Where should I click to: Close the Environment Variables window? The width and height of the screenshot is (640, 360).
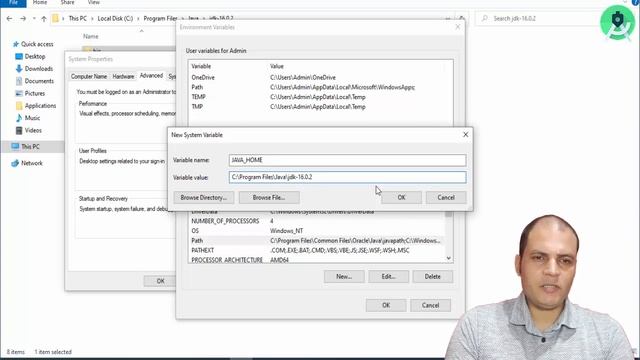[x=458, y=27]
